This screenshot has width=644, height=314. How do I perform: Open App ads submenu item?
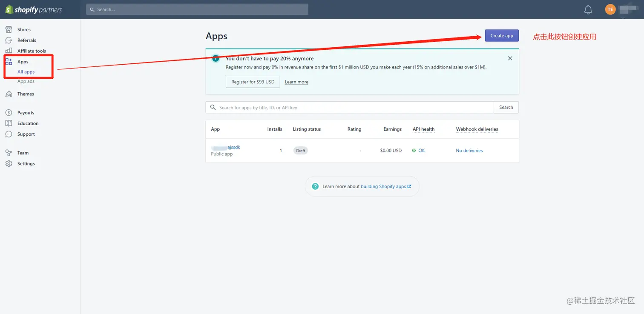tap(26, 81)
